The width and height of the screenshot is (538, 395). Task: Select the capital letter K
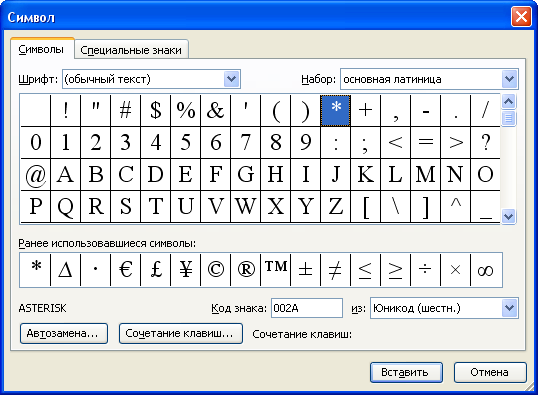click(x=365, y=174)
